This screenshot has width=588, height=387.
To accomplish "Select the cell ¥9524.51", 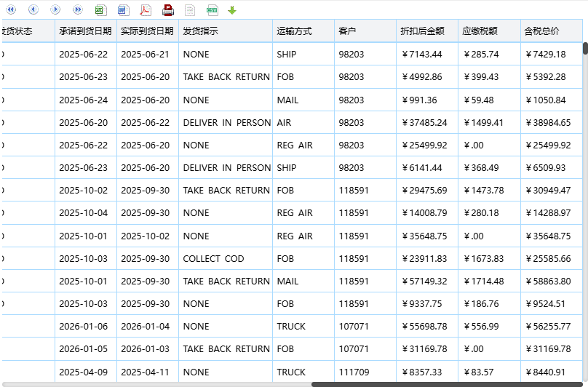I will 552,304.
